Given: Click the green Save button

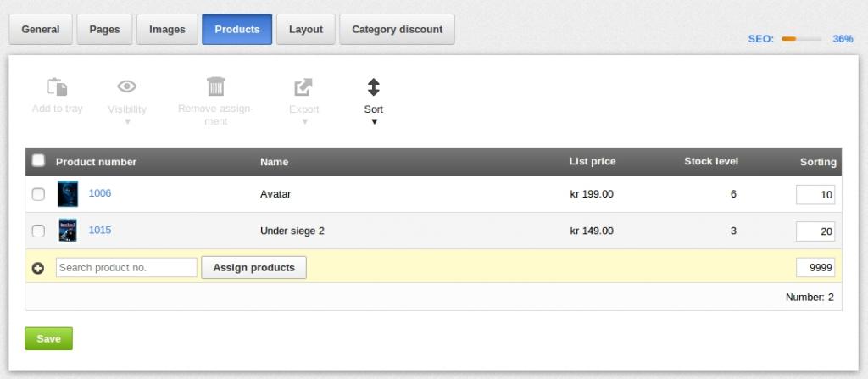Looking at the screenshot, I should point(48,338).
